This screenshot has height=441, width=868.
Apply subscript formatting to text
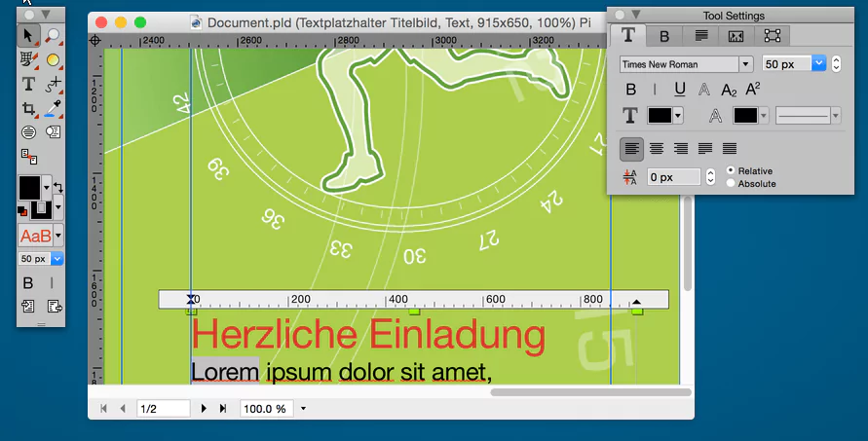click(729, 90)
